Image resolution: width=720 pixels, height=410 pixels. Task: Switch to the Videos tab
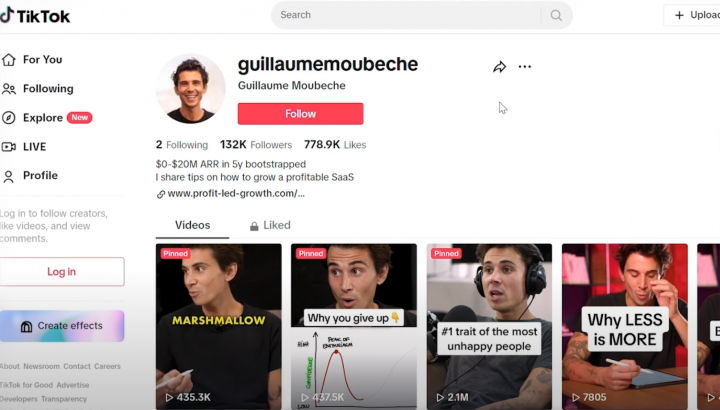[192, 225]
